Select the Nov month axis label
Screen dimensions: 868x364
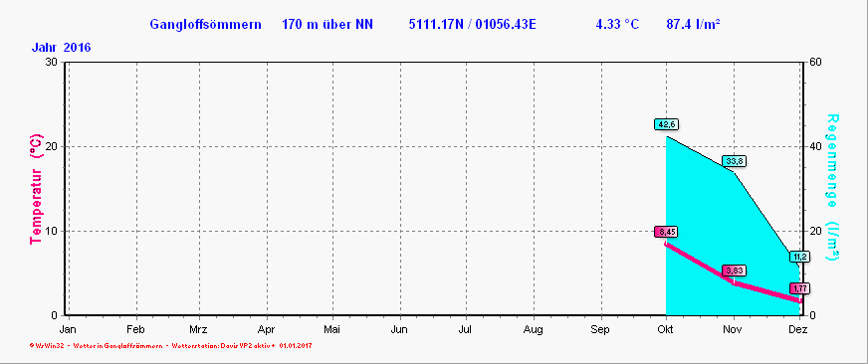[x=734, y=330]
